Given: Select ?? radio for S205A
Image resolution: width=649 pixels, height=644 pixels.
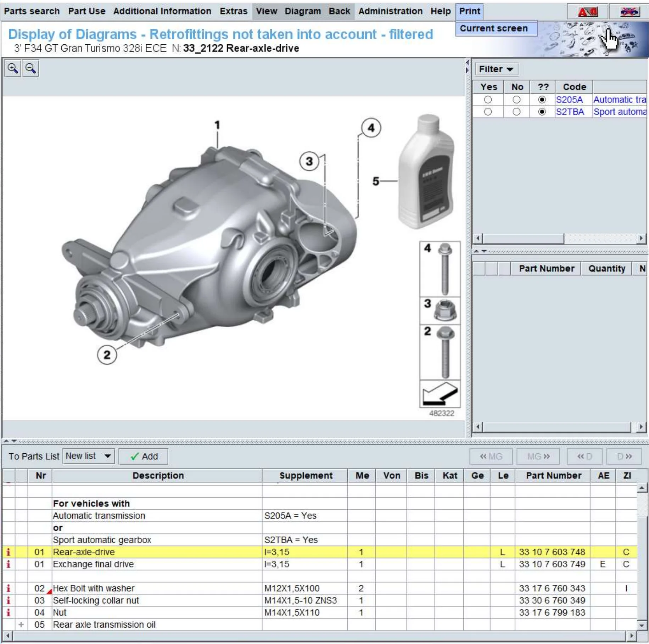Looking at the screenshot, I should point(542,100).
